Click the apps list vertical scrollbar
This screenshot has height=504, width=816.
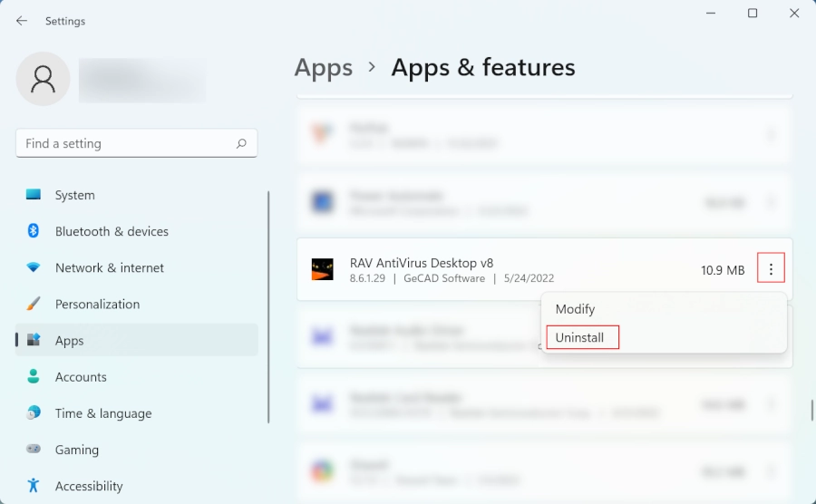click(811, 409)
